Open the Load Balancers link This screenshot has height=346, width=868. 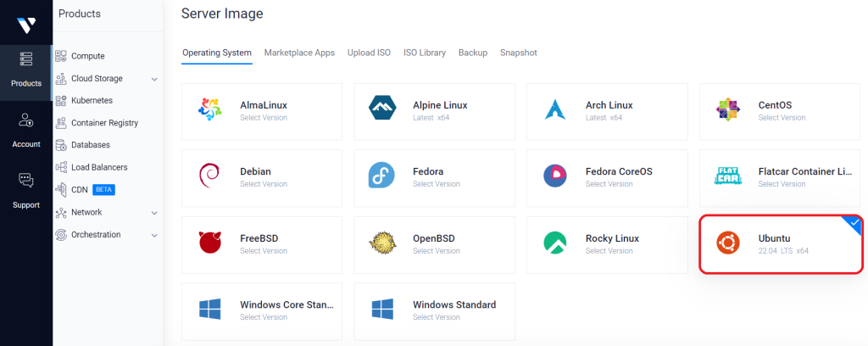coord(99,167)
